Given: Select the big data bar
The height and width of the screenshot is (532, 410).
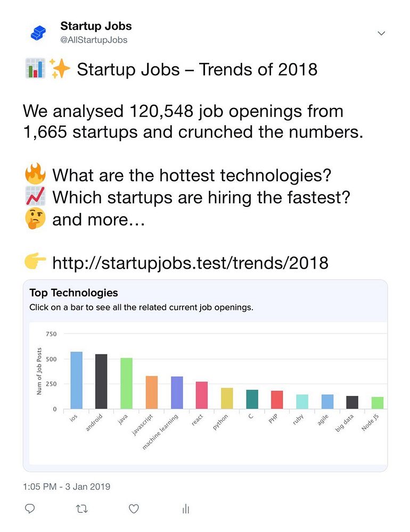Looking at the screenshot, I should [x=352, y=402].
